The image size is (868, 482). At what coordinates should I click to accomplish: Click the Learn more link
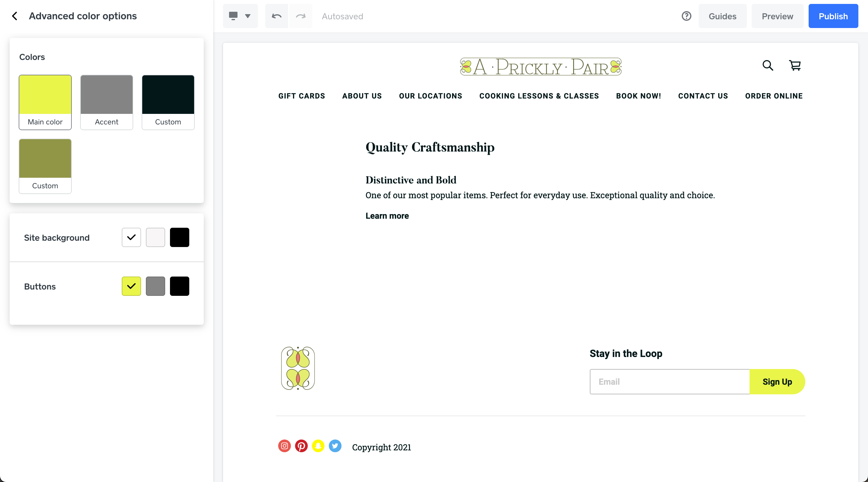point(387,216)
